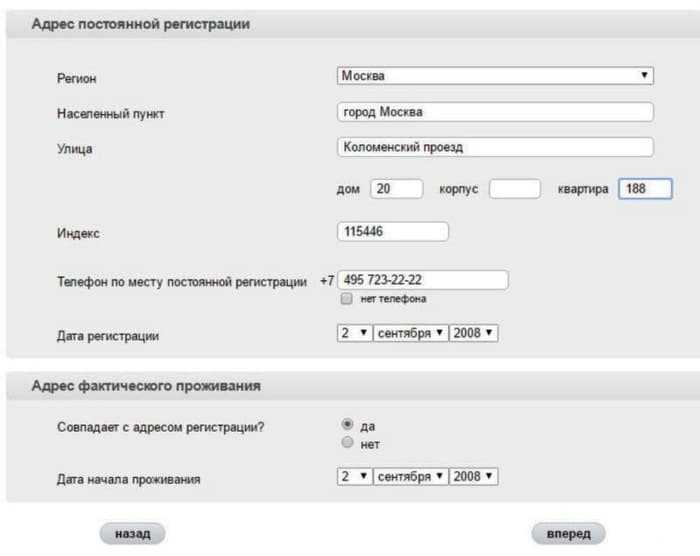The height and width of the screenshot is (556, 700).
Task: Check the нет телефона checkbox
Action: (346, 298)
